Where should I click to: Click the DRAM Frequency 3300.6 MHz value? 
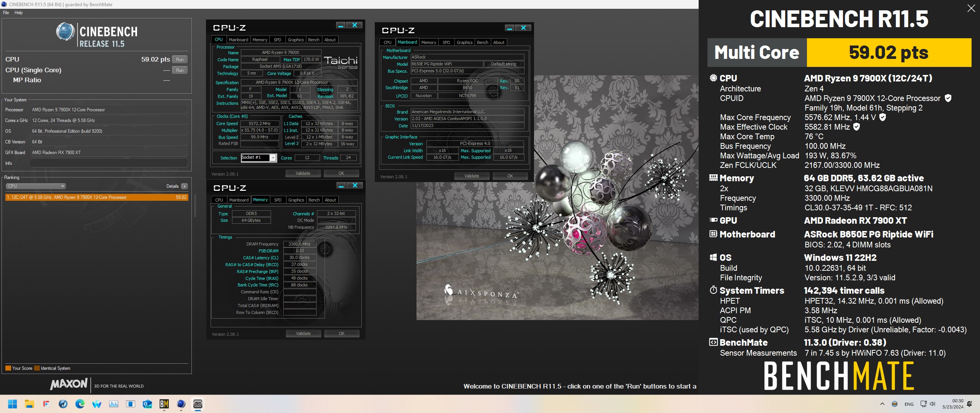tap(299, 244)
